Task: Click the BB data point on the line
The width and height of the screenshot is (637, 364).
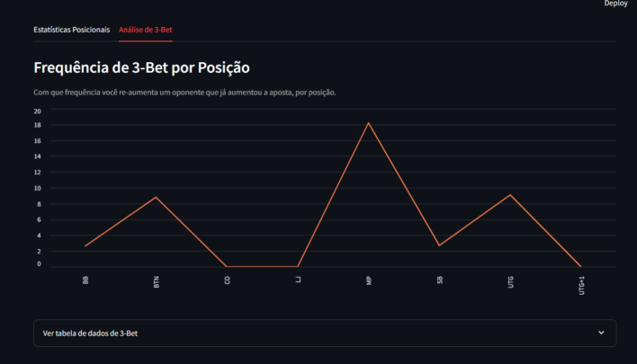Action: [x=85, y=245]
